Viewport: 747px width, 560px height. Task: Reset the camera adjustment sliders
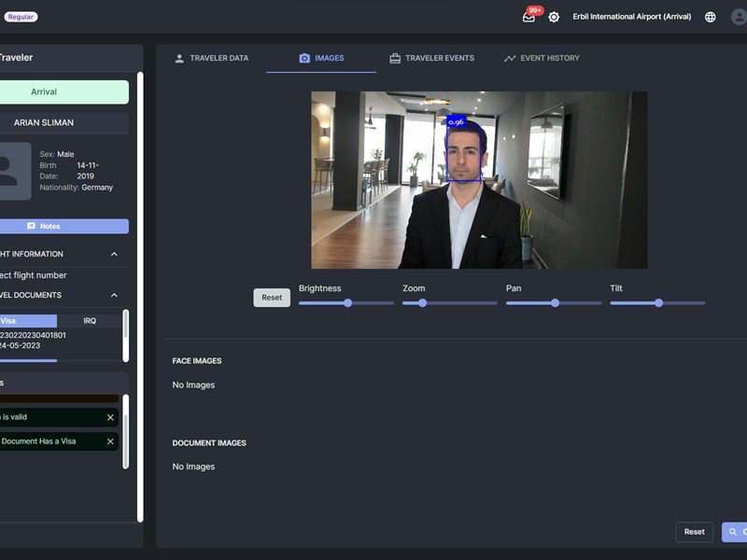coord(272,298)
